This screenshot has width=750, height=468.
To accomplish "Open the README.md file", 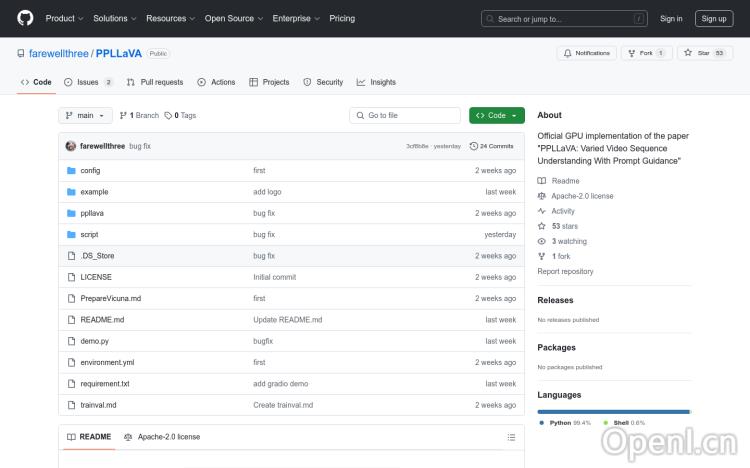I will [102, 320].
